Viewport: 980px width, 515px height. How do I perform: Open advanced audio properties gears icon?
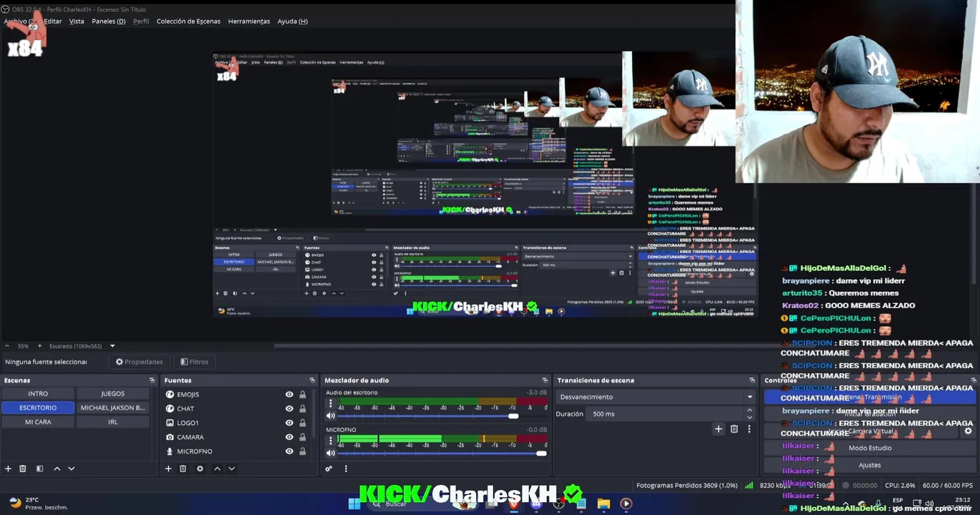click(x=329, y=469)
